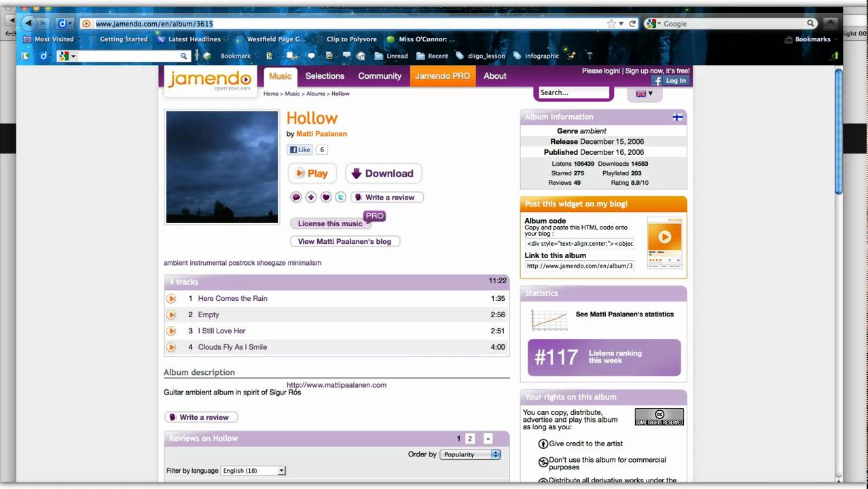Click the big Play button for the album
Image resolution: width=868 pixels, height=489 pixels.
312,173
